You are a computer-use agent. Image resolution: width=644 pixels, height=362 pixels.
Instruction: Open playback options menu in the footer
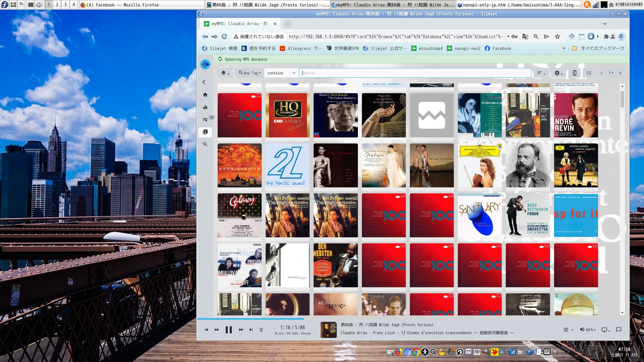(568, 330)
